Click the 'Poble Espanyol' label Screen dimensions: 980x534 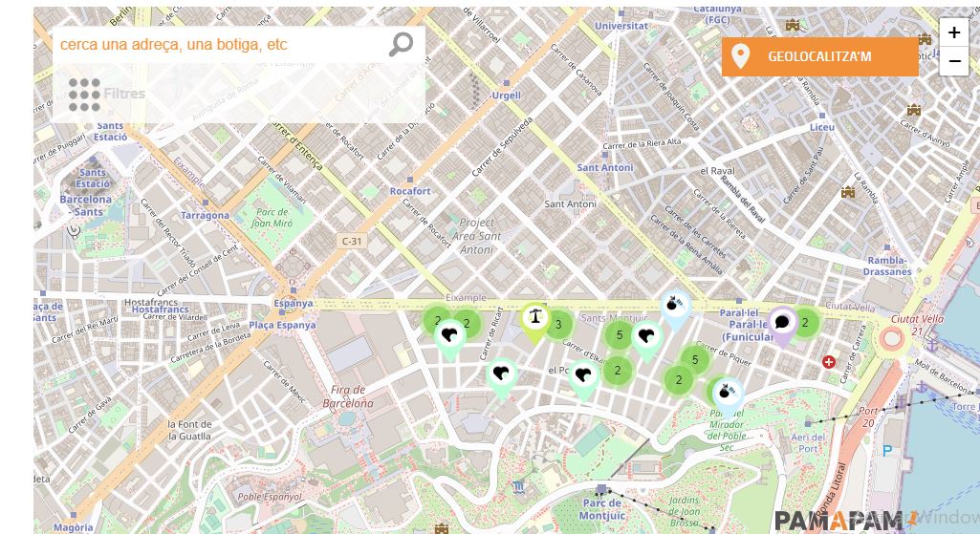tap(270, 497)
